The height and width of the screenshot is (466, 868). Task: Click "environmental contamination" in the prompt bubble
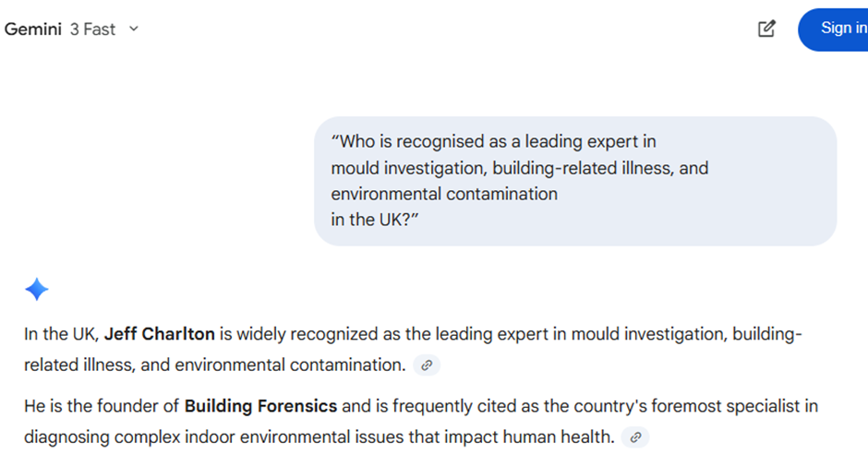pos(444,195)
